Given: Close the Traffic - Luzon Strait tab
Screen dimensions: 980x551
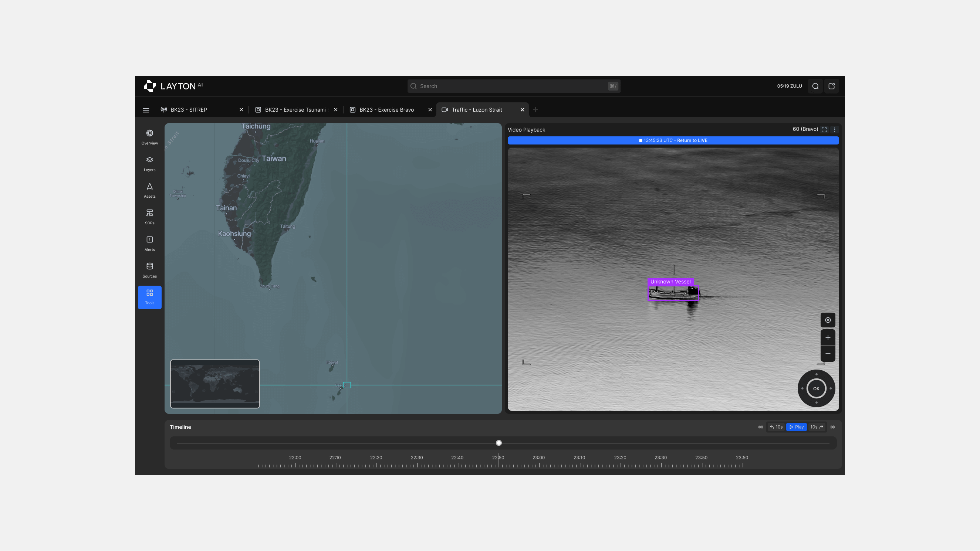Looking at the screenshot, I should pyautogui.click(x=522, y=110).
